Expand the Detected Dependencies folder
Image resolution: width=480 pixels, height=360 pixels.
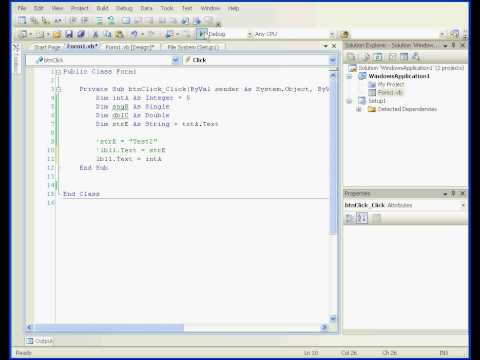[x=359, y=109]
